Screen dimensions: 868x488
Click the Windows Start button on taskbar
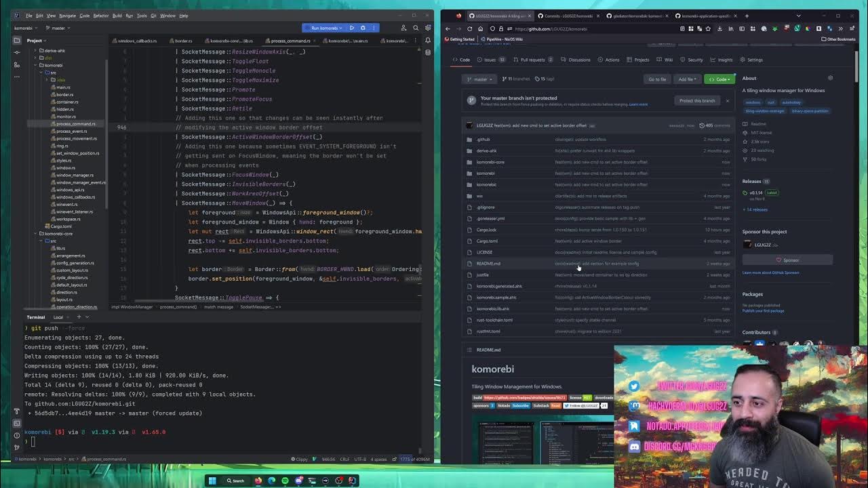tap(212, 481)
